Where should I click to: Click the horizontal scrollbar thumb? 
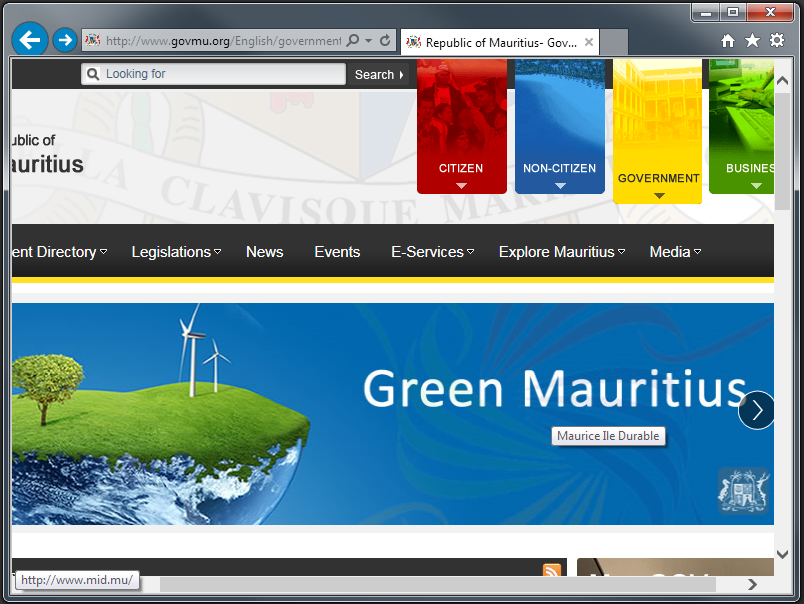click(x=438, y=584)
